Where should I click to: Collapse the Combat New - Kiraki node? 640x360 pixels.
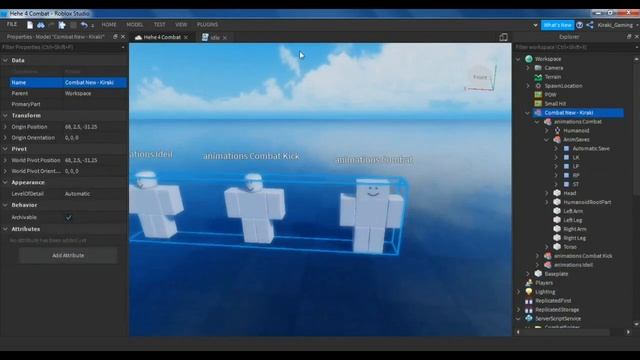pos(527,113)
